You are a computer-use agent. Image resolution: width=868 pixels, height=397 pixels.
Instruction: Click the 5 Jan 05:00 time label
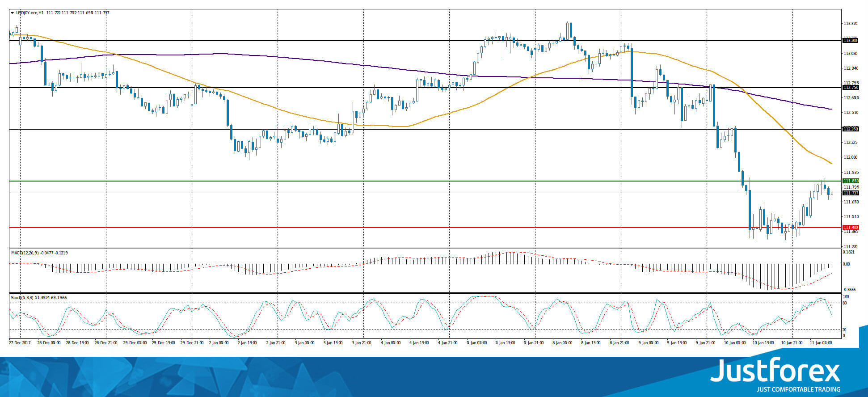pos(476,343)
